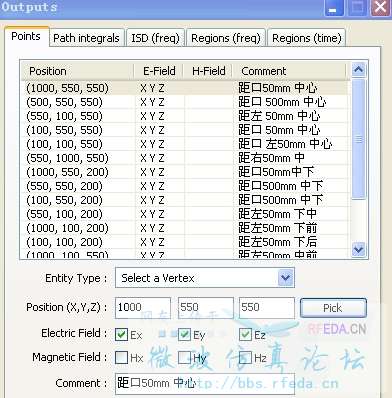Select row (550, 550, 200)

point(185,186)
